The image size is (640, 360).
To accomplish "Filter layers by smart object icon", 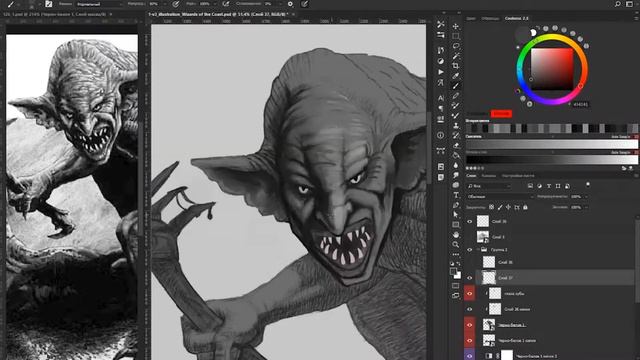I will (x=567, y=186).
